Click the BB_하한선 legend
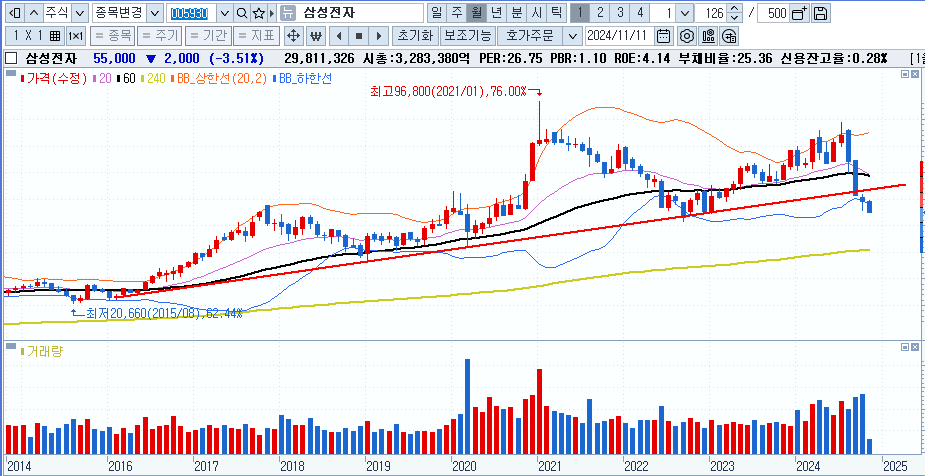This screenshot has height=476, width=925. coord(301,78)
